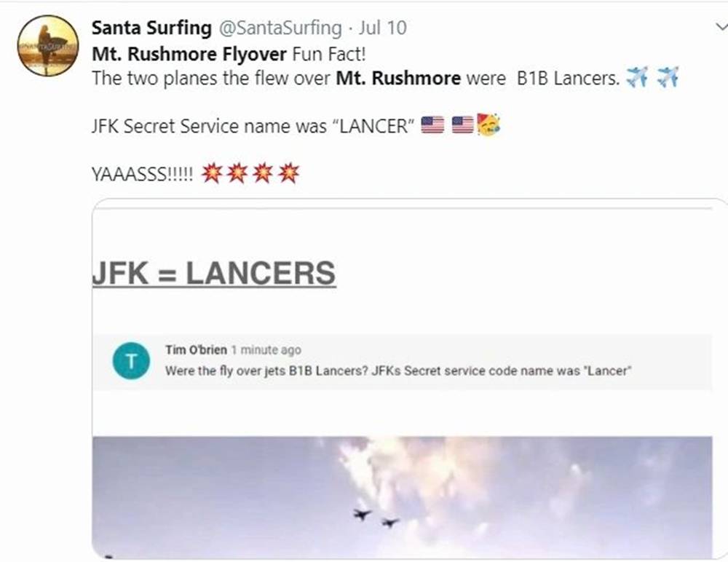Viewport: 728px width, 562px height.
Task: Click the Santa Surfing display name
Action: tap(152, 28)
